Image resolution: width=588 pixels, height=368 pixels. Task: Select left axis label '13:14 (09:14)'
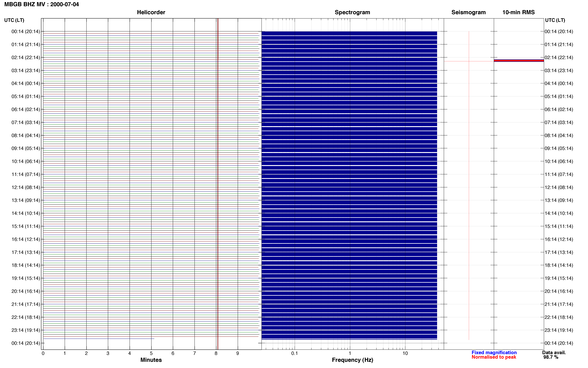pos(26,200)
